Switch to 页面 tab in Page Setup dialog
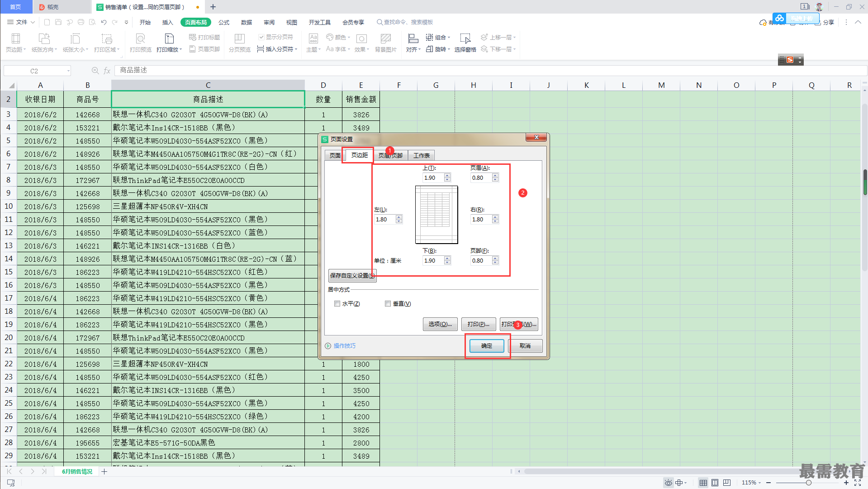This screenshot has width=868, height=489. pos(335,155)
